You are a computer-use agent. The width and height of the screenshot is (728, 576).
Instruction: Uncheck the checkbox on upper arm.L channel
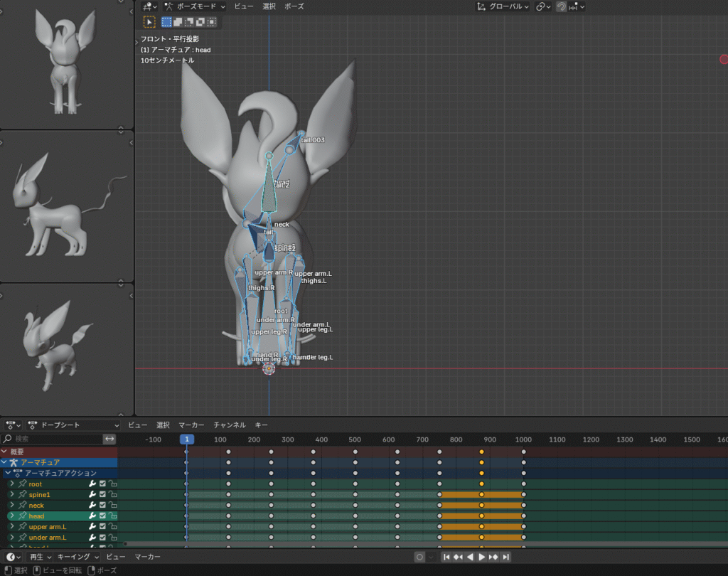click(x=102, y=527)
